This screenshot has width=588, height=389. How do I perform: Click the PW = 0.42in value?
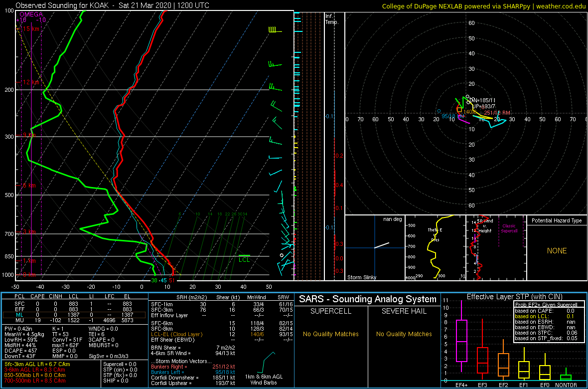point(19,329)
